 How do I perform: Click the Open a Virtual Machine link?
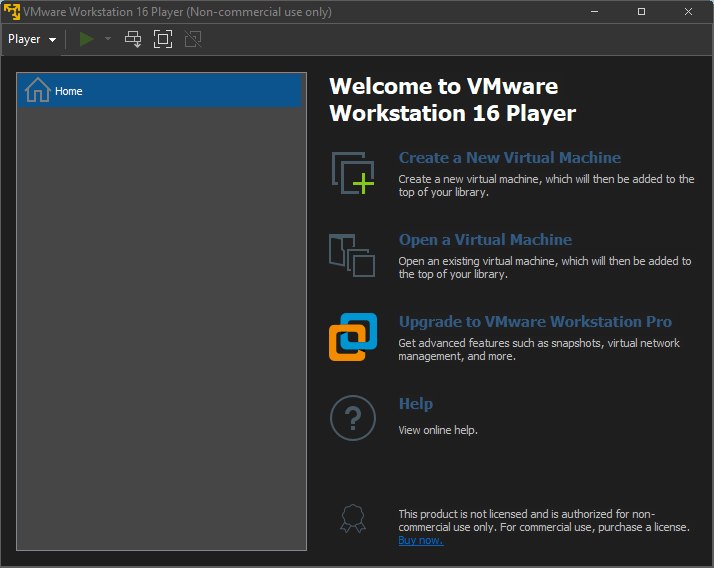(485, 240)
